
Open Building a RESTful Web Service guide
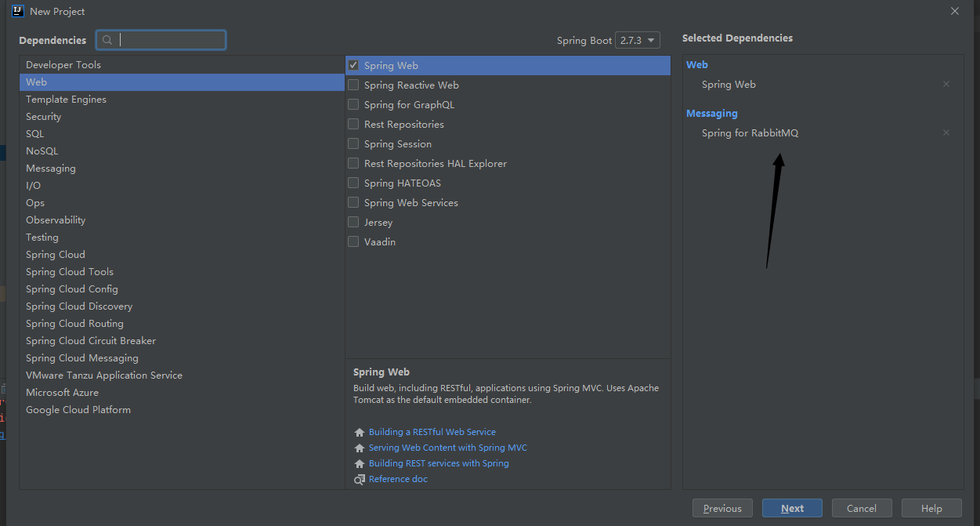pyautogui.click(x=432, y=432)
